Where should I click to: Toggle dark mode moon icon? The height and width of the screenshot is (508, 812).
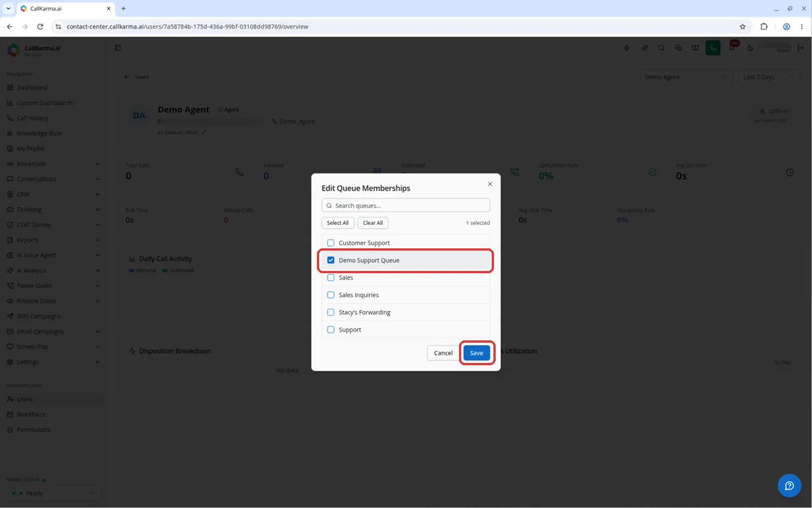[750, 48]
